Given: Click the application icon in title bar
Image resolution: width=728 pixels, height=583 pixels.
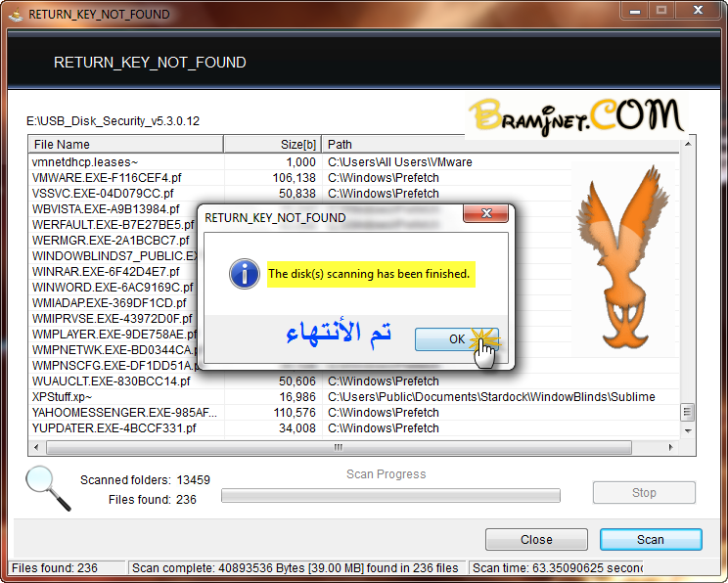Looking at the screenshot, I should click(x=16, y=15).
